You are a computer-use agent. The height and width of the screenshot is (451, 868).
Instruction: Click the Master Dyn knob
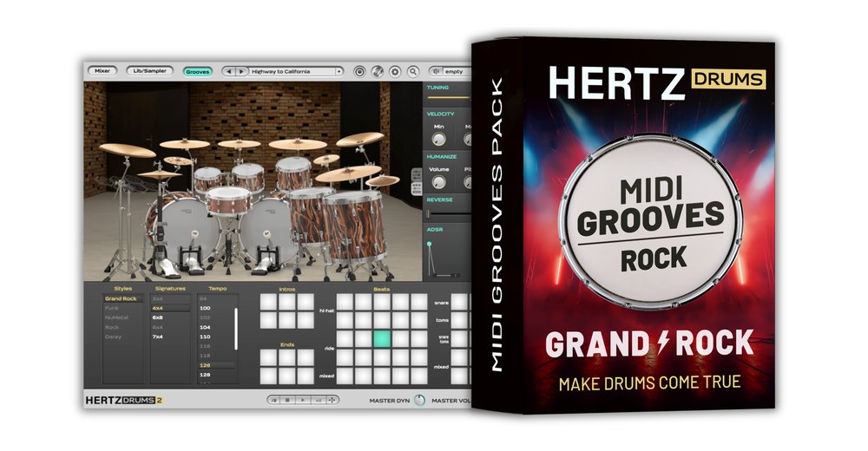(419, 400)
